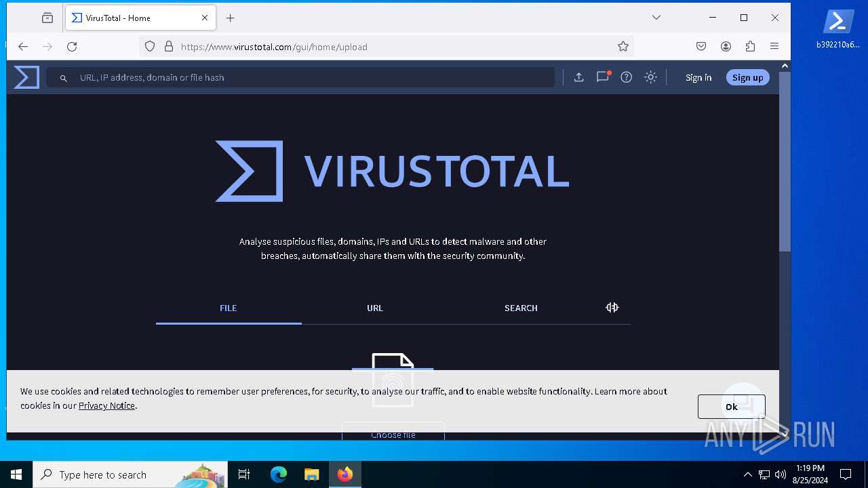Launch Microsoft Edge from taskbar

[279, 474]
